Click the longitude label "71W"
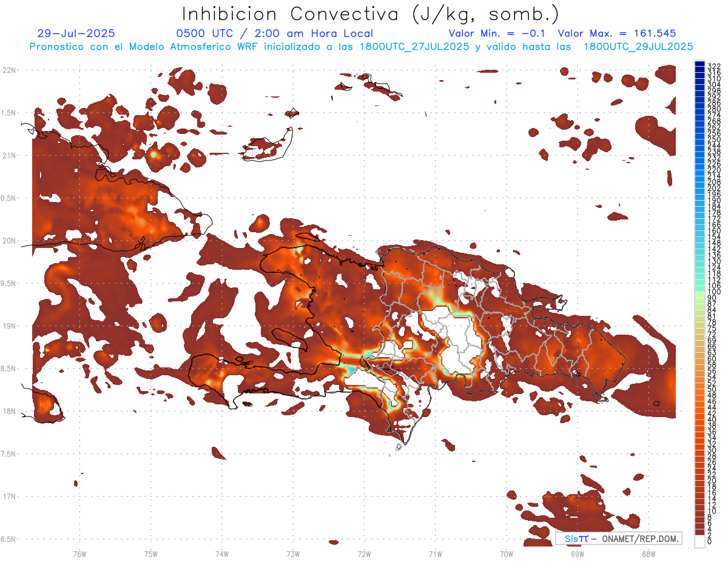The image size is (728, 562). [x=435, y=554]
